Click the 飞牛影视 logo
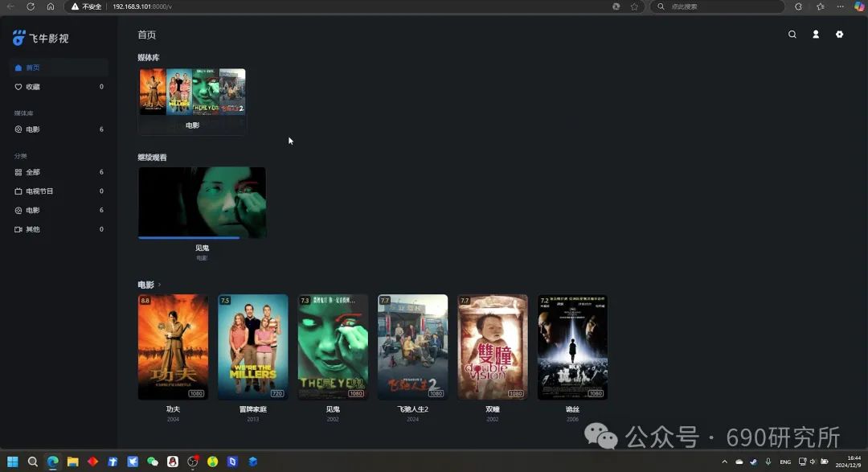The image size is (868, 472). pos(40,38)
